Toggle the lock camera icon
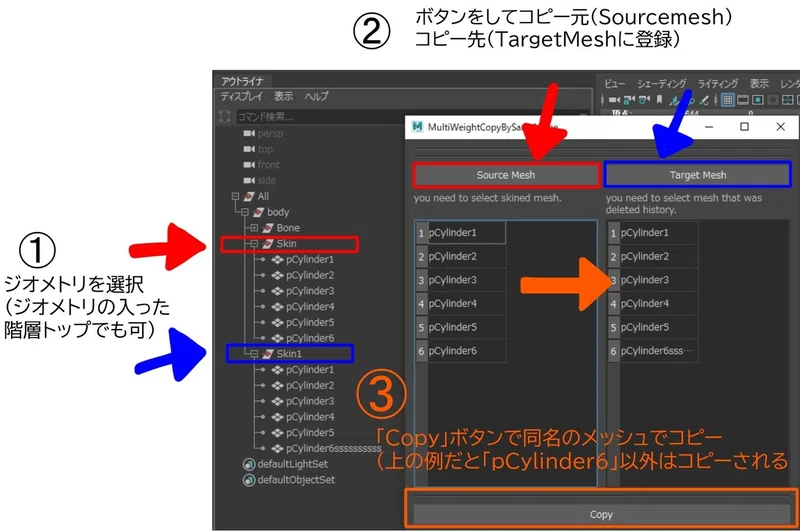This screenshot has width=800, height=531. [630, 99]
